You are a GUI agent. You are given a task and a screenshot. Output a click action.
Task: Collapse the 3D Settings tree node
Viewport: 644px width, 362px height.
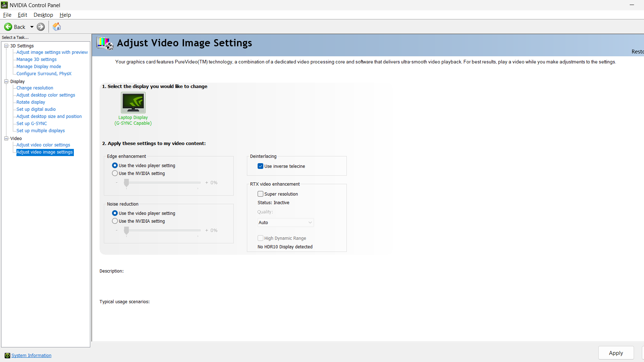tap(6, 46)
